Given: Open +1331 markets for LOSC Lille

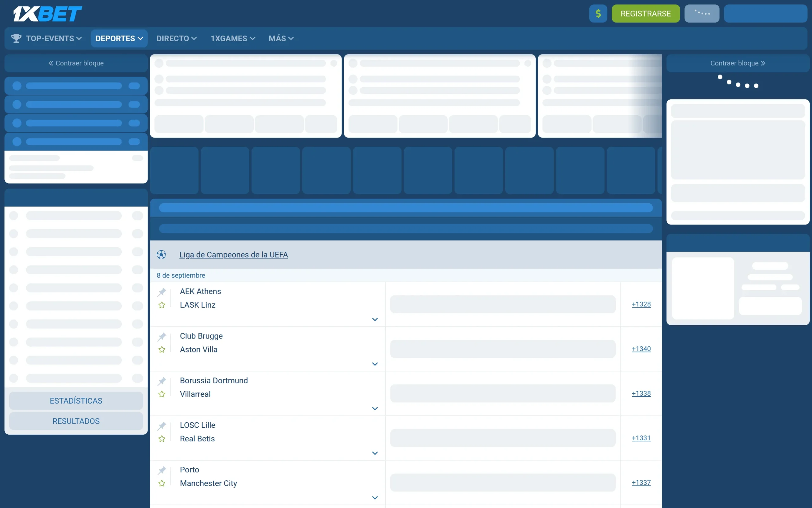Looking at the screenshot, I should [x=641, y=438].
